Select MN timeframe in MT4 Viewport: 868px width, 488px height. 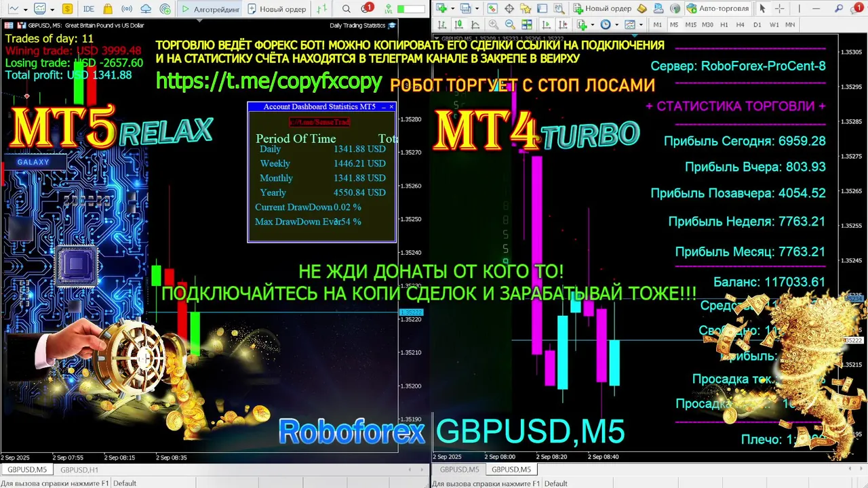(x=790, y=24)
